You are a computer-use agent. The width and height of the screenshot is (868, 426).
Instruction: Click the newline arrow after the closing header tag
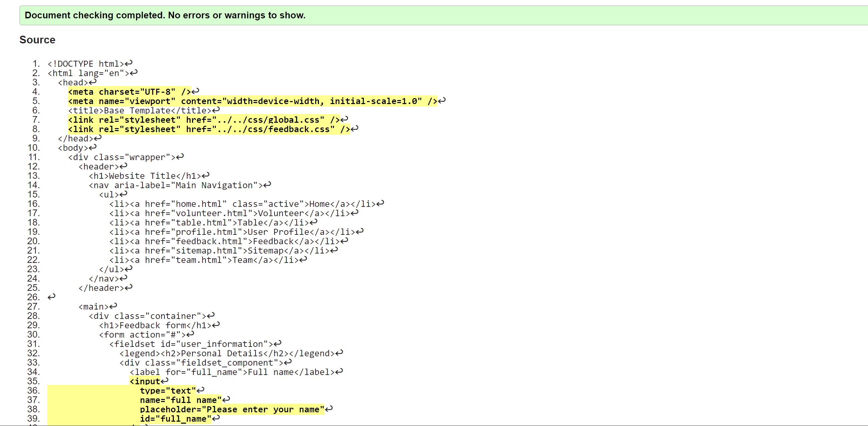click(x=129, y=288)
